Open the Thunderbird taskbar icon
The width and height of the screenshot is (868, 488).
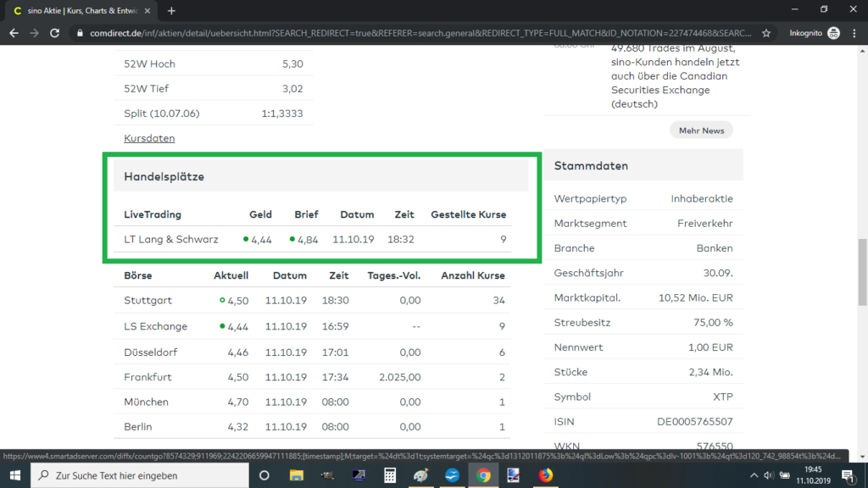click(452, 475)
